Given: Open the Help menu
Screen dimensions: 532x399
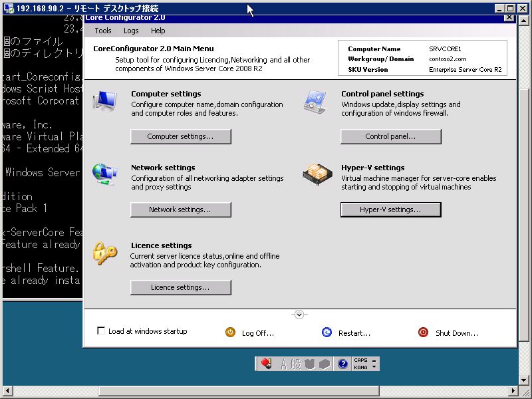Looking at the screenshot, I should pos(158,30).
